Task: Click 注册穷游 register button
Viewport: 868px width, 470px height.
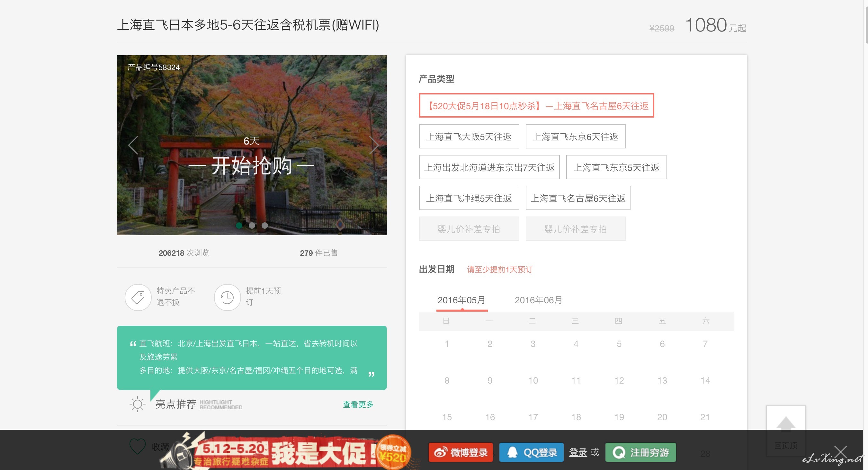Action: click(640, 452)
